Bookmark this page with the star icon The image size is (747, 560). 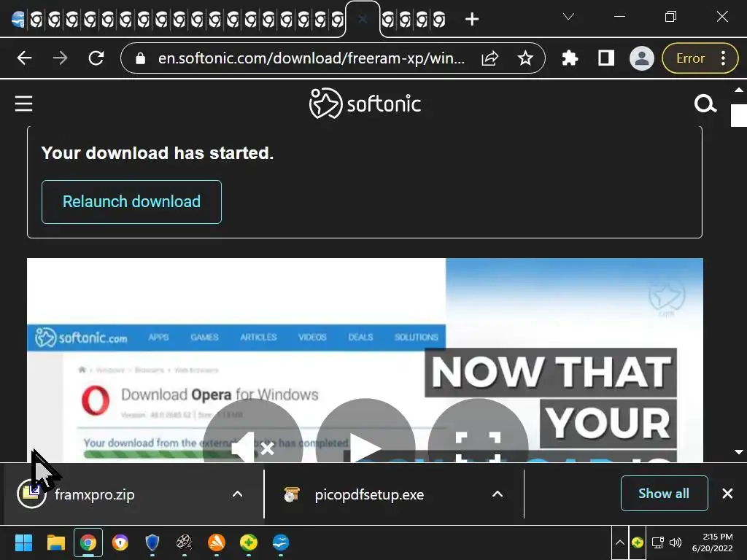tap(525, 58)
